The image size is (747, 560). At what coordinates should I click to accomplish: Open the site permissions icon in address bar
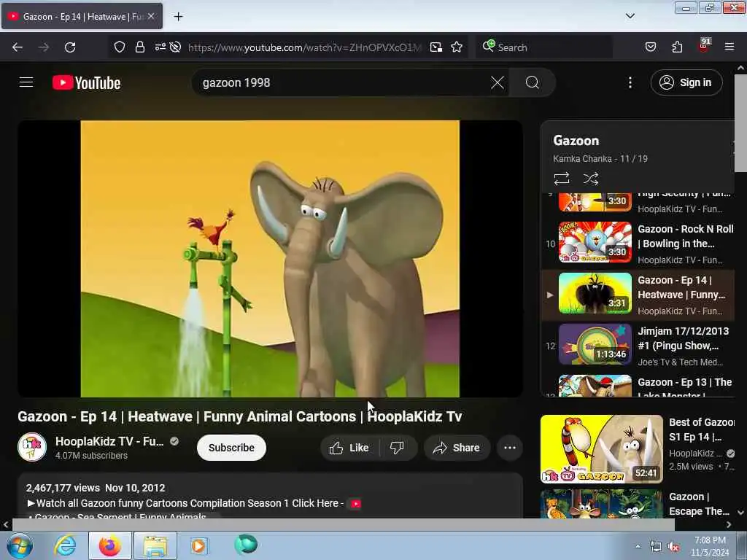pos(160,47)
